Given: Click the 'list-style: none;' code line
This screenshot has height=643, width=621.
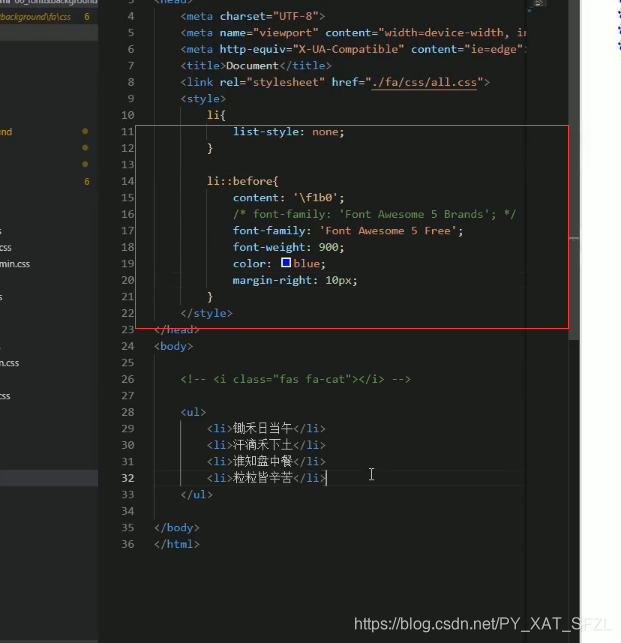Looking at the screenshot, I should [x=289, y=132].
